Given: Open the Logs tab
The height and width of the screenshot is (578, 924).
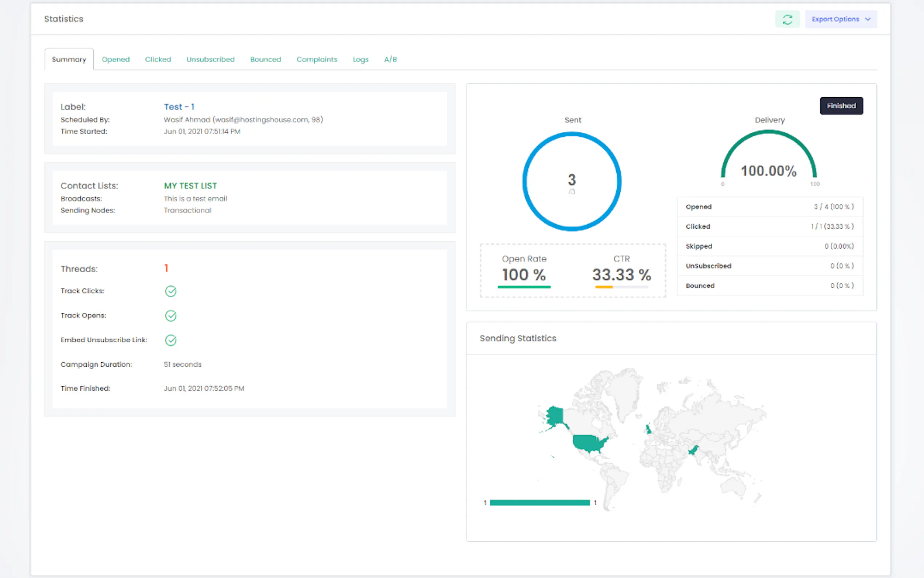Looking at the screenshot, I should 360,59.
